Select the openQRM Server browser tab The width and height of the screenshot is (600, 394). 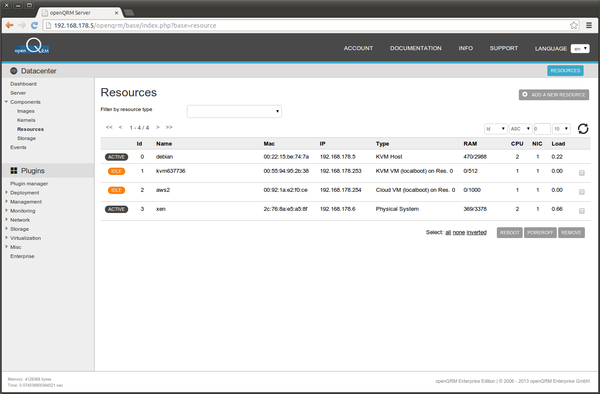coord(79,13)
